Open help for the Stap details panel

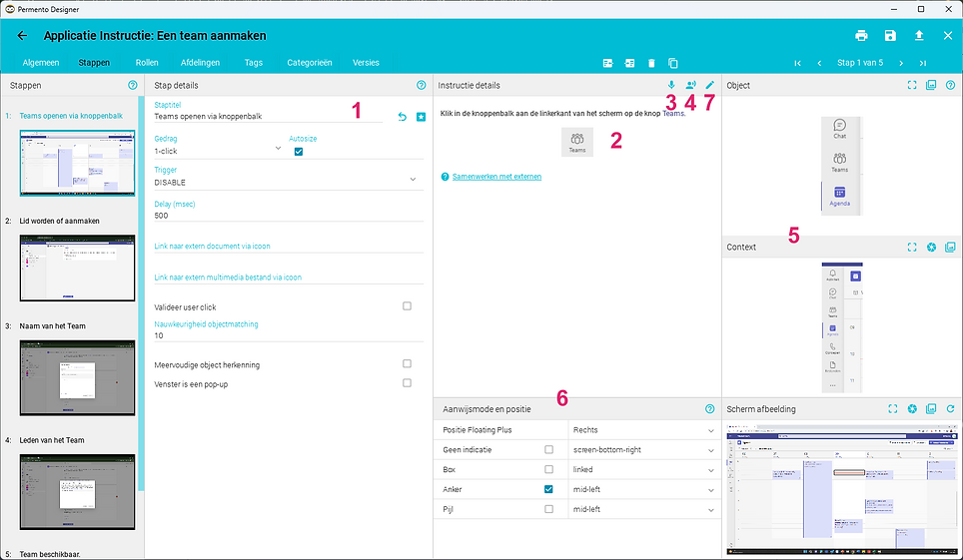tap(421, 86)
